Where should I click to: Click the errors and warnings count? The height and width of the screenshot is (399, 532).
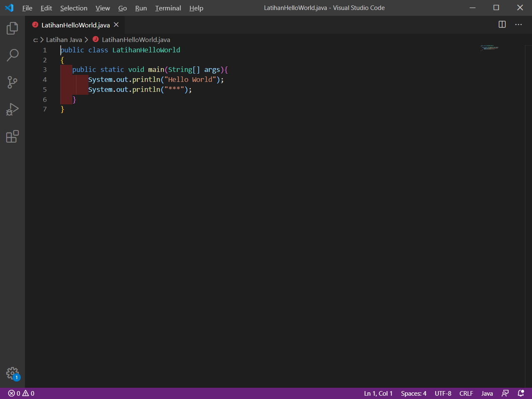(x=22, y=394)
